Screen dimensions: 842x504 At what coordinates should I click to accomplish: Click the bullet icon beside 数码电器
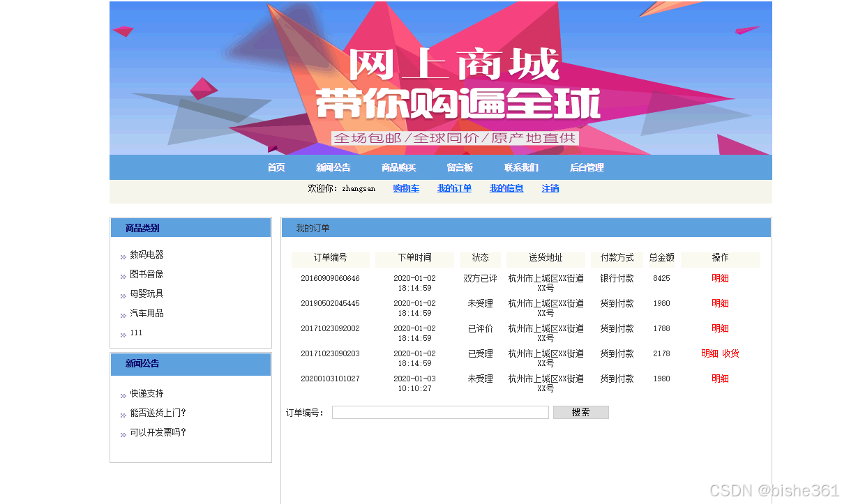123,257
